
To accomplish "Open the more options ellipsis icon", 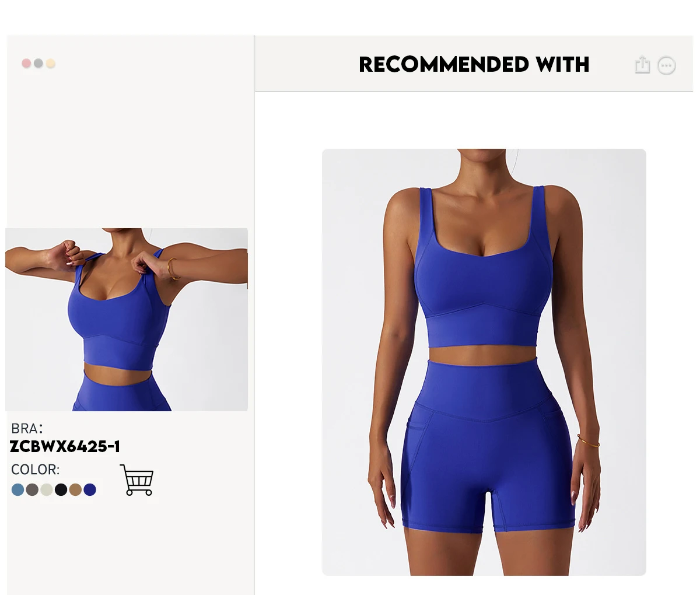I will click(666, 65).
